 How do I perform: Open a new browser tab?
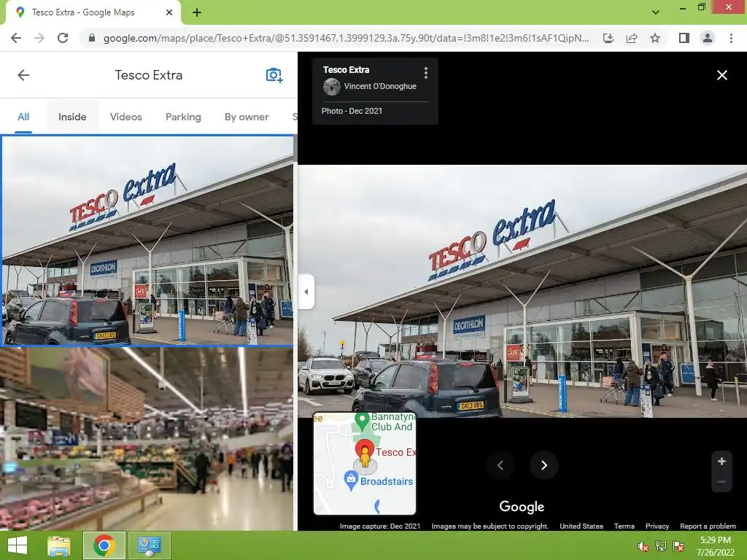(197, 12)
